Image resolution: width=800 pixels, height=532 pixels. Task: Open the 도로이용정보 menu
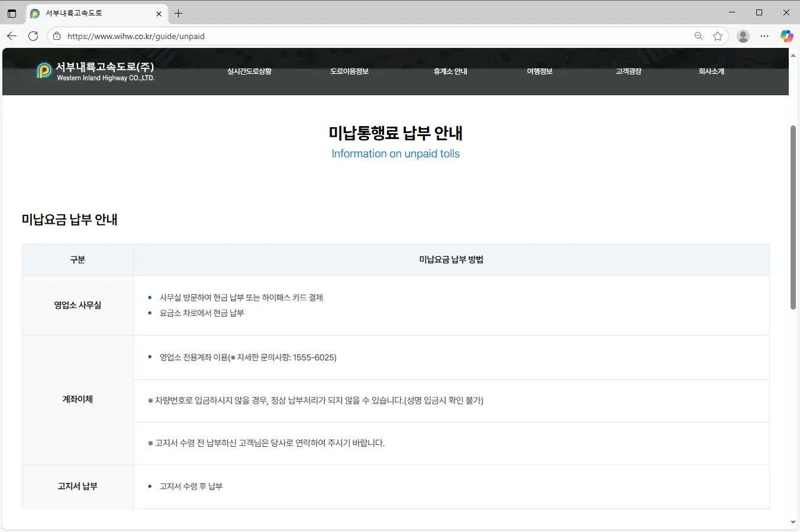(350, 71)
